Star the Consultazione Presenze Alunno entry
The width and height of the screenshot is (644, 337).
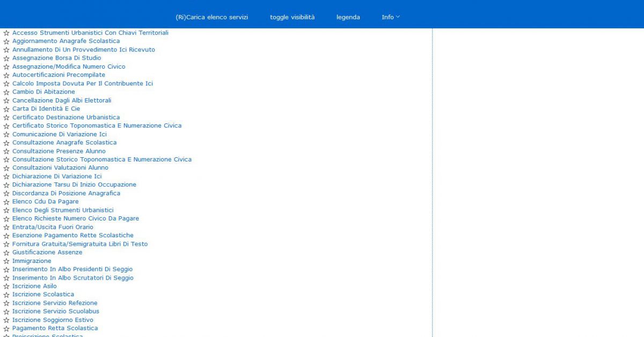pos(6,151)
